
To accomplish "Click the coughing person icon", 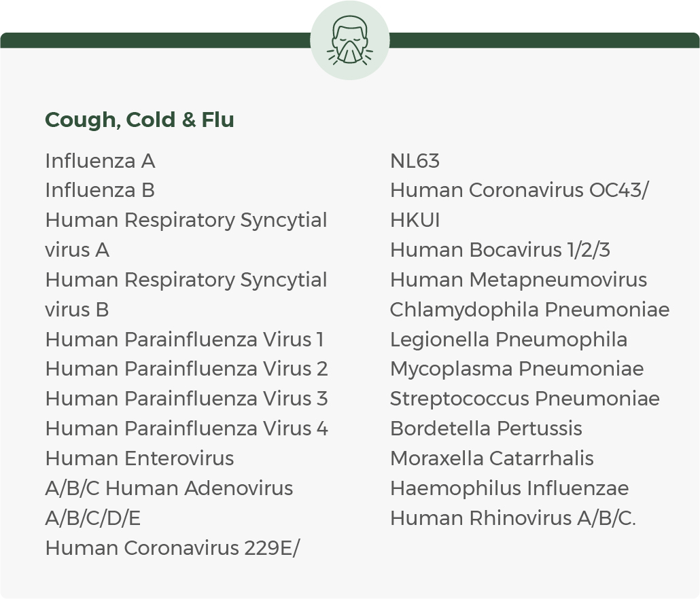I will click(350, 41).
